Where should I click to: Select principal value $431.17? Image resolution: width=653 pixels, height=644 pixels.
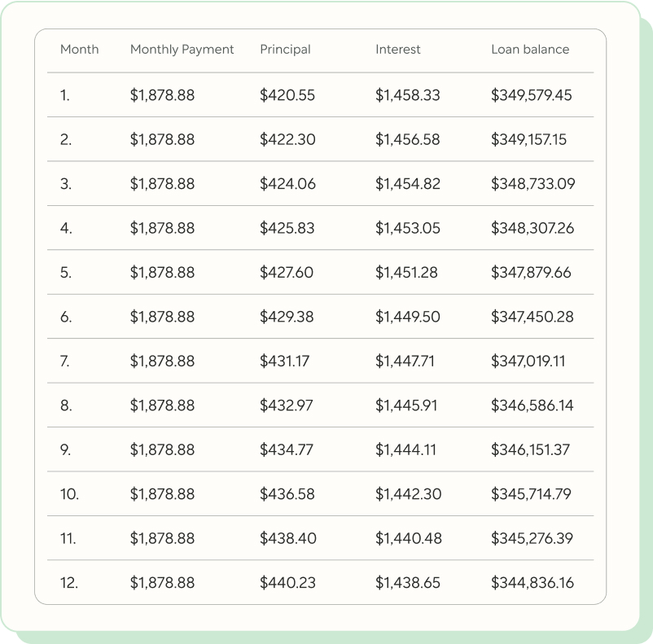(284, 361)
